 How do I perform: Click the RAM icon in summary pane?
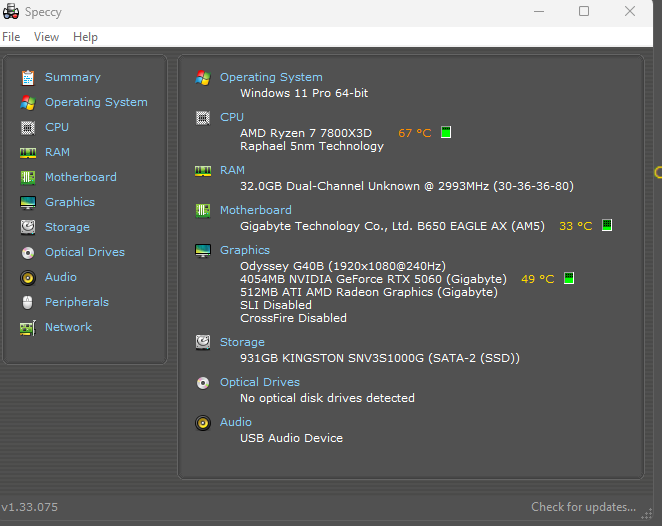203,171
